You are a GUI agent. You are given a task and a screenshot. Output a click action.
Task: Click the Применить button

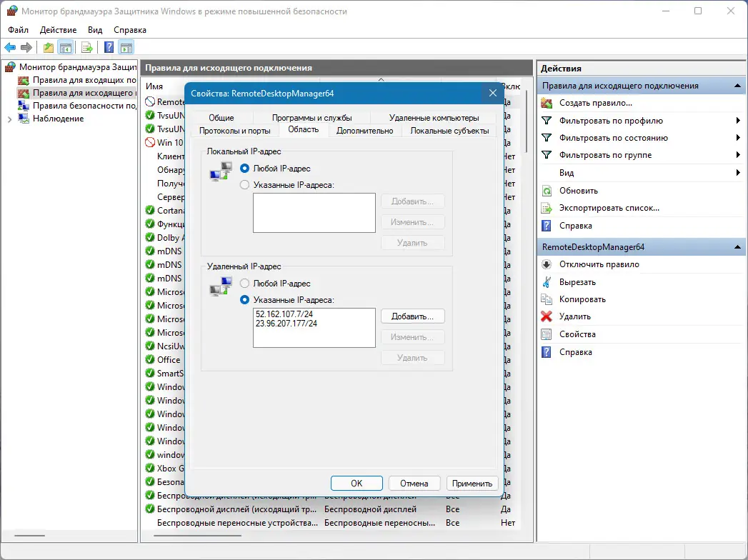[x=472, y=483]
